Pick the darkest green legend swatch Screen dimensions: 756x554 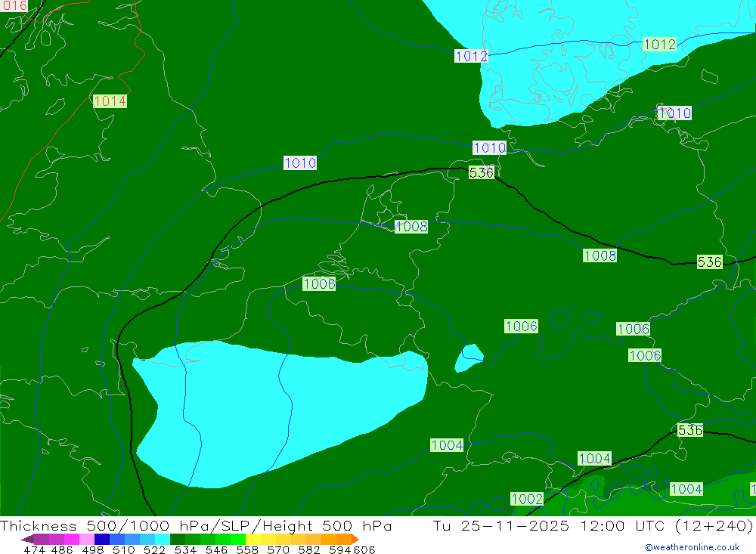tap(178, 539)
